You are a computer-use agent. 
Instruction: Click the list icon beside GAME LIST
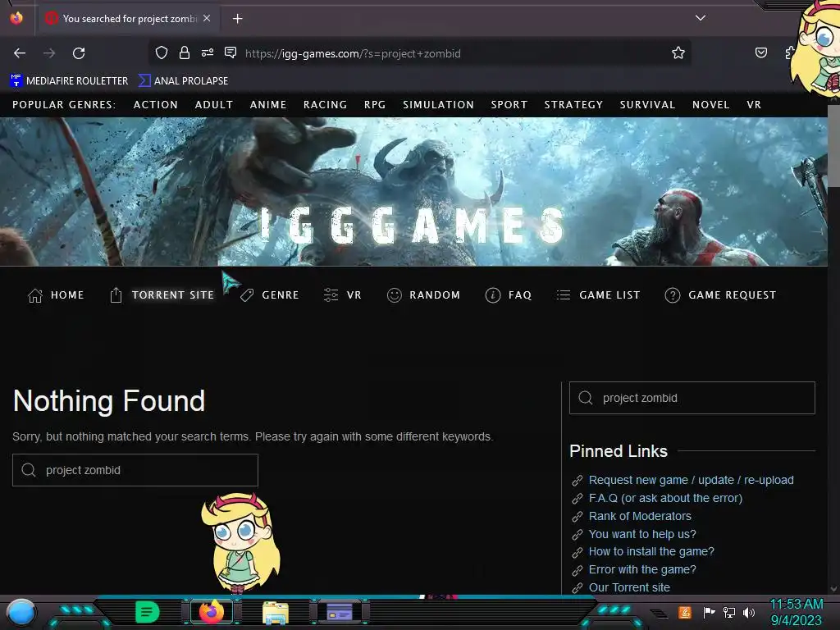click(564, 295)
